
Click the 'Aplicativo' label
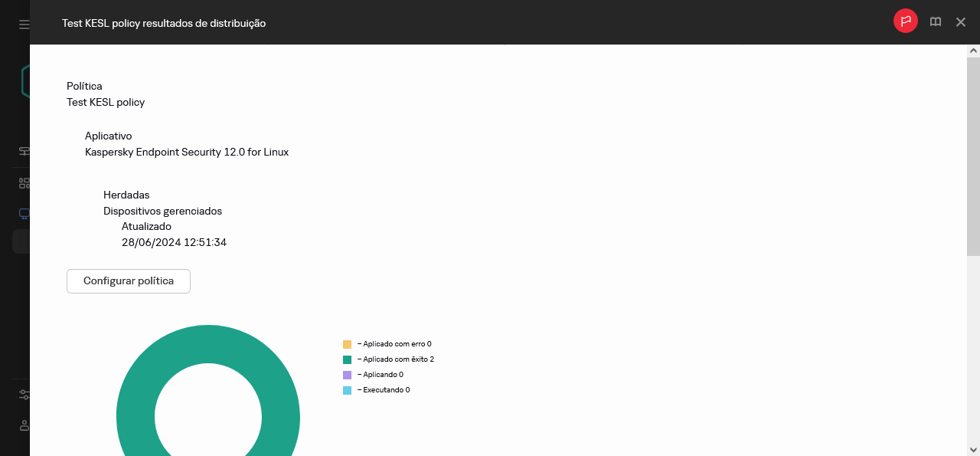(109, 136)
